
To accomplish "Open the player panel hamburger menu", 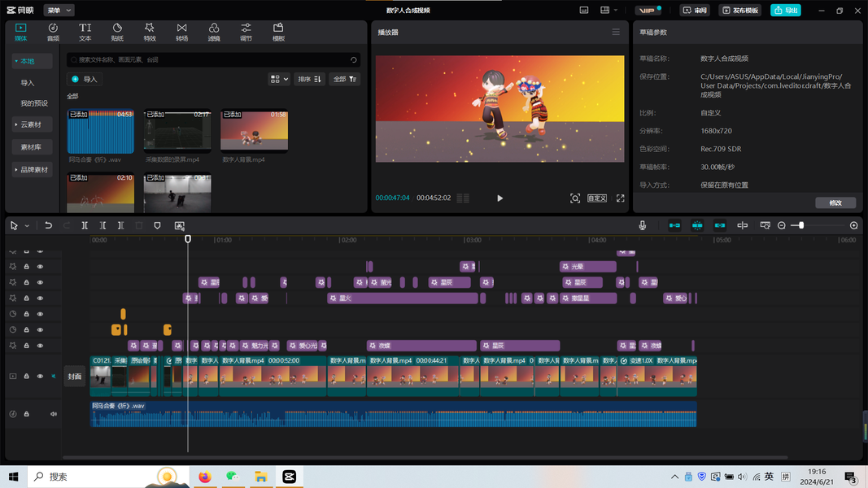I will [x=616, y=32].
